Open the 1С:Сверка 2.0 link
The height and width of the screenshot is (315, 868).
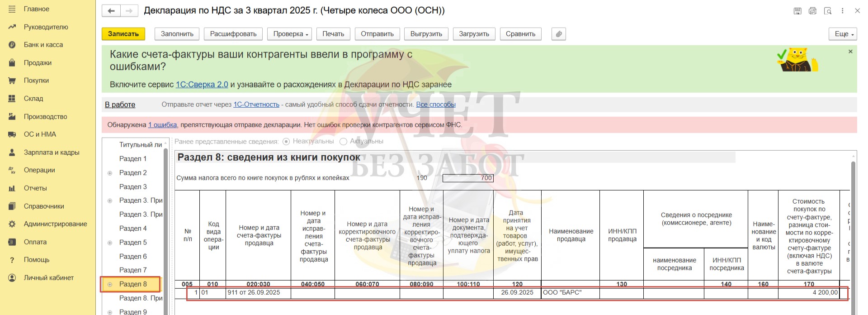[x=202, y=85]
